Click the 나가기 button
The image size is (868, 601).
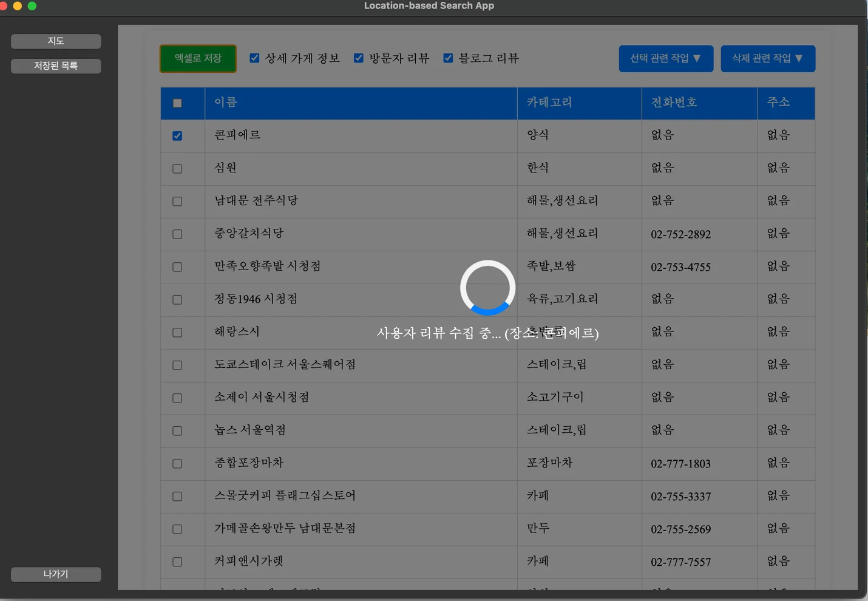[56, 574]
